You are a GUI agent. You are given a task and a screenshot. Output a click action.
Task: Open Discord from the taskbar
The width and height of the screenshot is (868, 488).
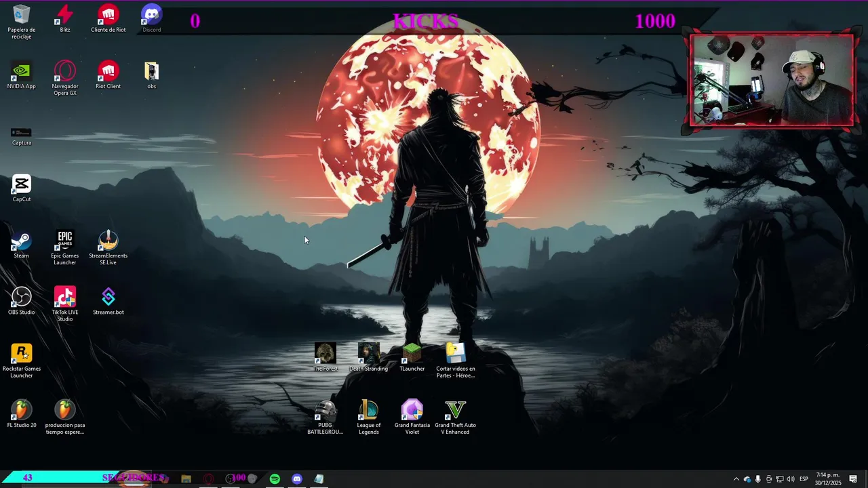297,479
